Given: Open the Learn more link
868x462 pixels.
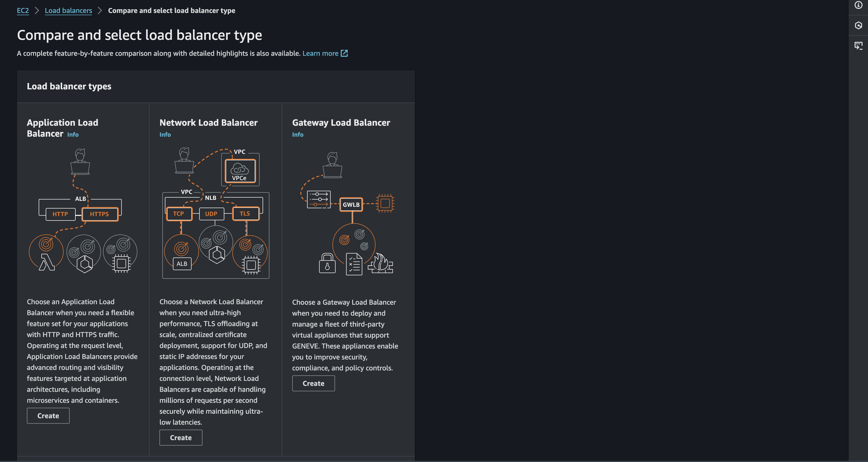Looking at the screenshot, I should coord(320,53).
